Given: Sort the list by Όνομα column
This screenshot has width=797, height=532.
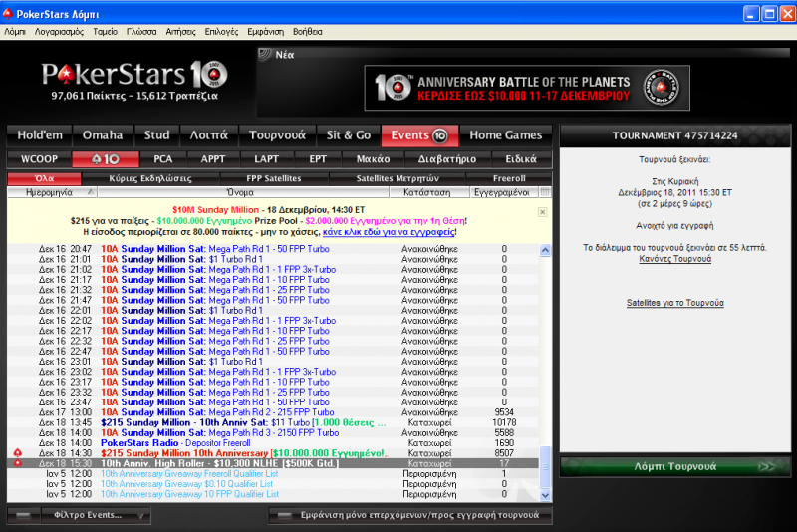Looking at the screenshot, I should (x=243, y=192).
